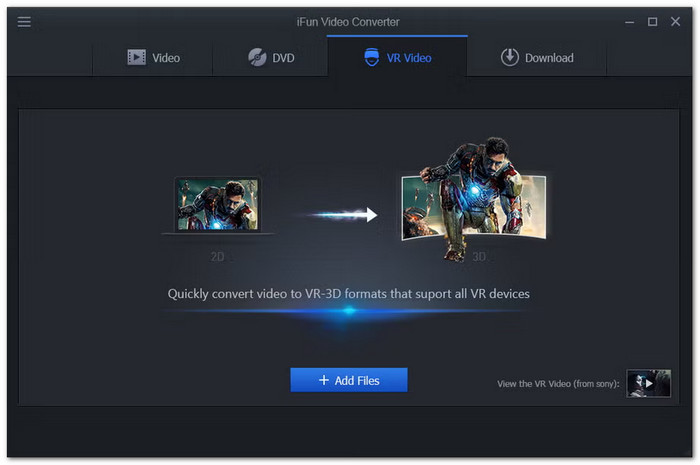The image size is (700, 465).
Task: Switch to the Video tab
Action: coord(153,58)
